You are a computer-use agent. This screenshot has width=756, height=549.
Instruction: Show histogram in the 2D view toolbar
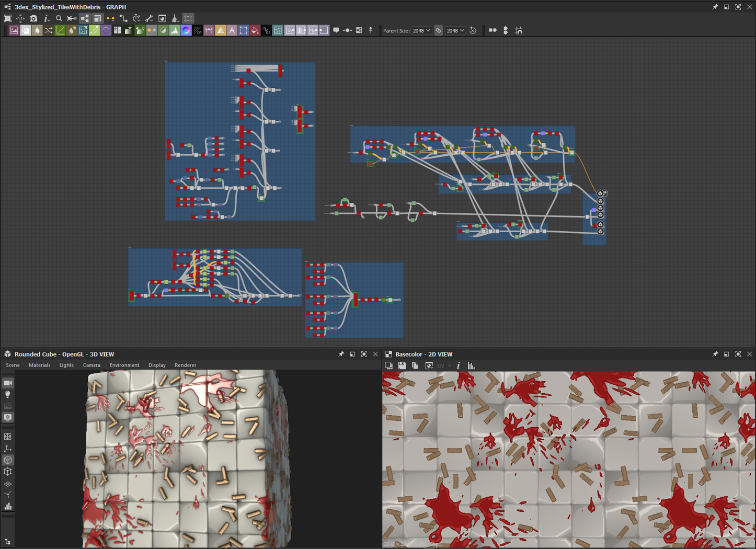[x=471, y=366]
